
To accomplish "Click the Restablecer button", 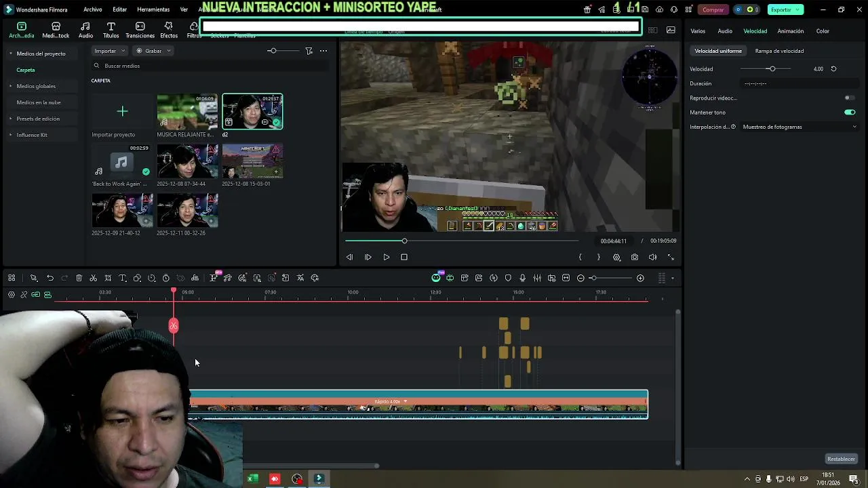I will click(841, 459).
